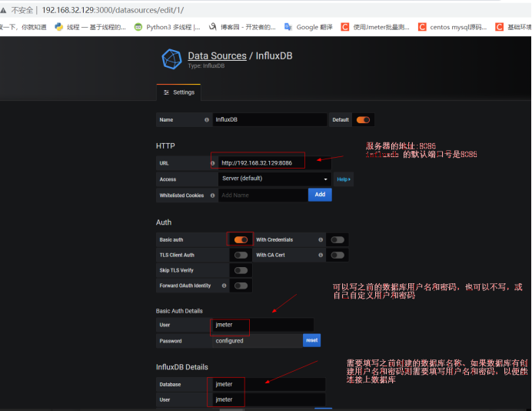This screenshot has width=532, height=411.
Task: Toggle the With CA Cert switch
Action: [337, 255]
